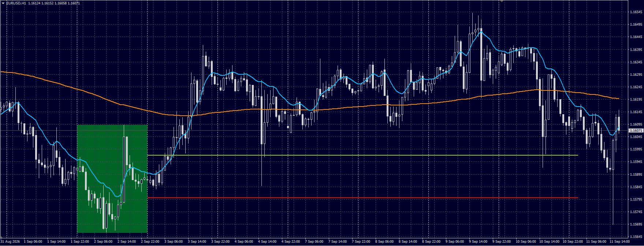The width and height of the screenshot is (644, 246).
Task: Click price axis label 1.16545
Action: pos(636,12)
